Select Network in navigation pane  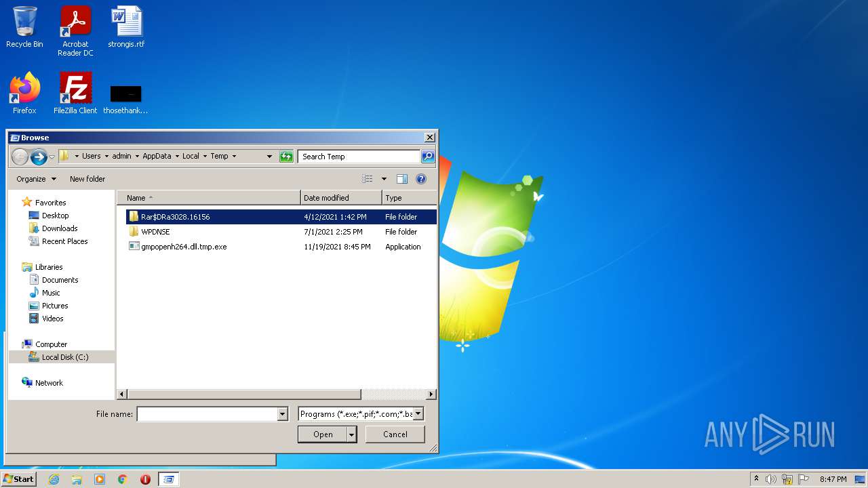point(49,383)
